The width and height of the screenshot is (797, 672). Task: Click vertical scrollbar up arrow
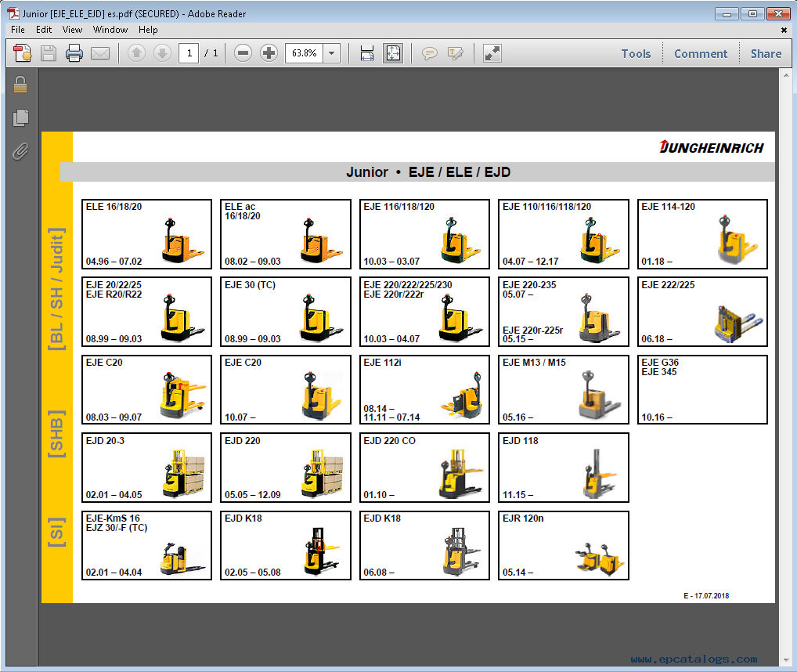(786, 75)
